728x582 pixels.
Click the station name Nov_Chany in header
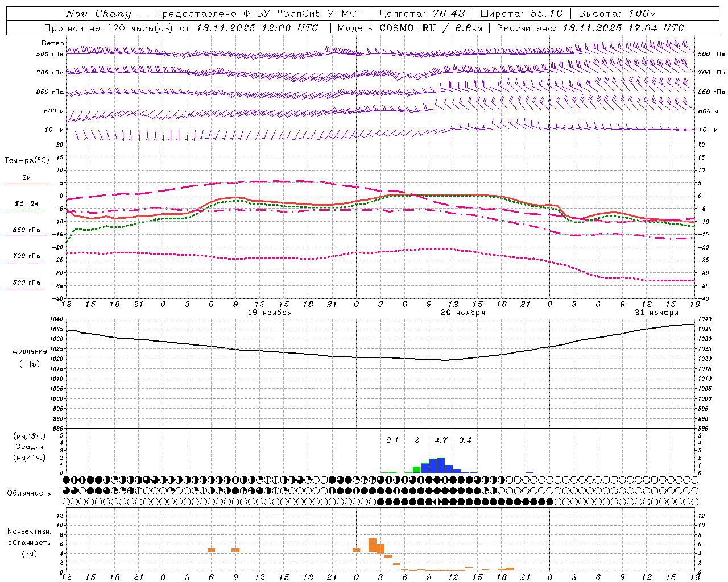tap(98, 14)
